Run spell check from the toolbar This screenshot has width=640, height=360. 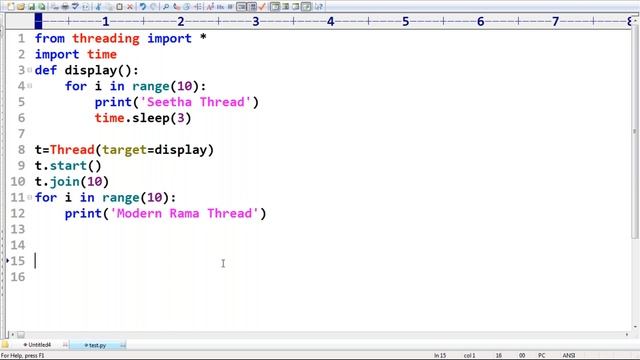pyautogui.click(x=76, y=7)
